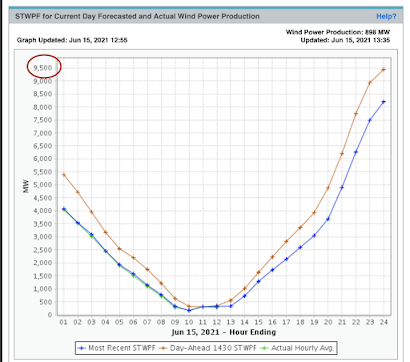Click the 500 y-axis label
Viewport: 410px width, 362px height.
click(x=46, y=302)
